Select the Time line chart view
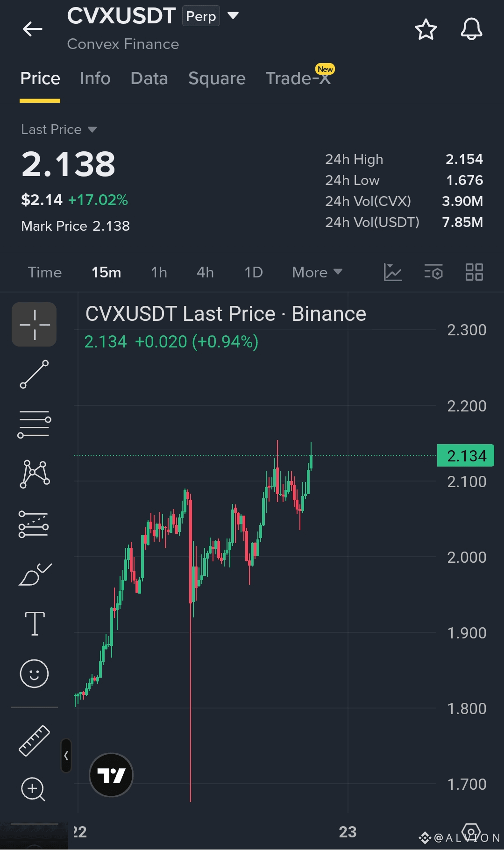This screenshot has height=850, width=504. [45, 272]
